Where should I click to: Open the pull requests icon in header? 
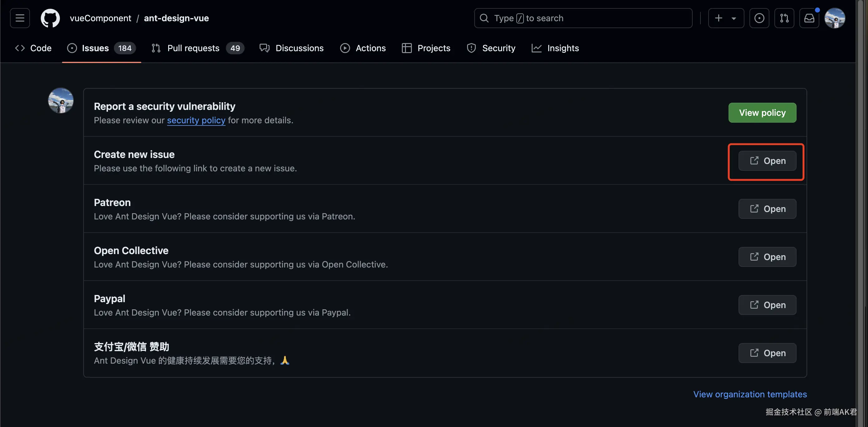(x=784, y=18)
